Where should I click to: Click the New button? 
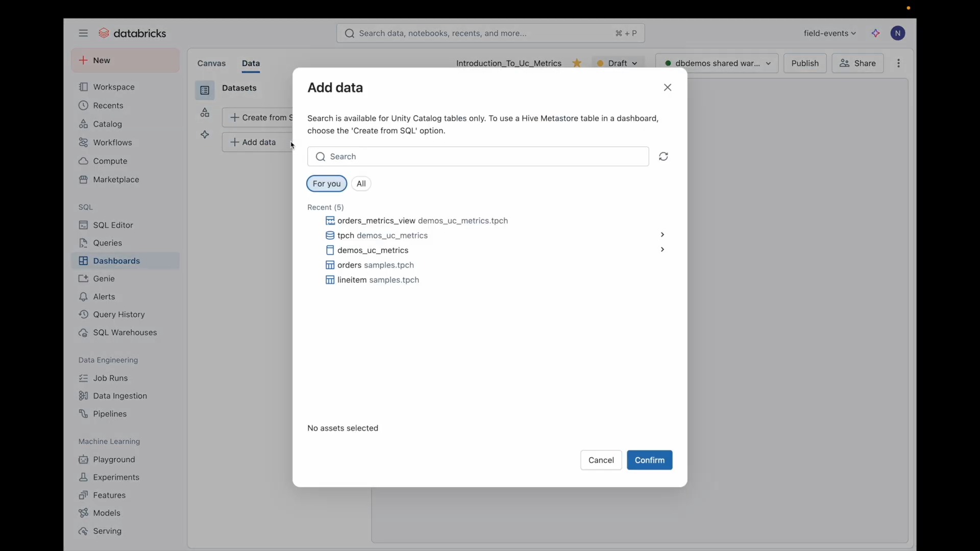(126, 60)
